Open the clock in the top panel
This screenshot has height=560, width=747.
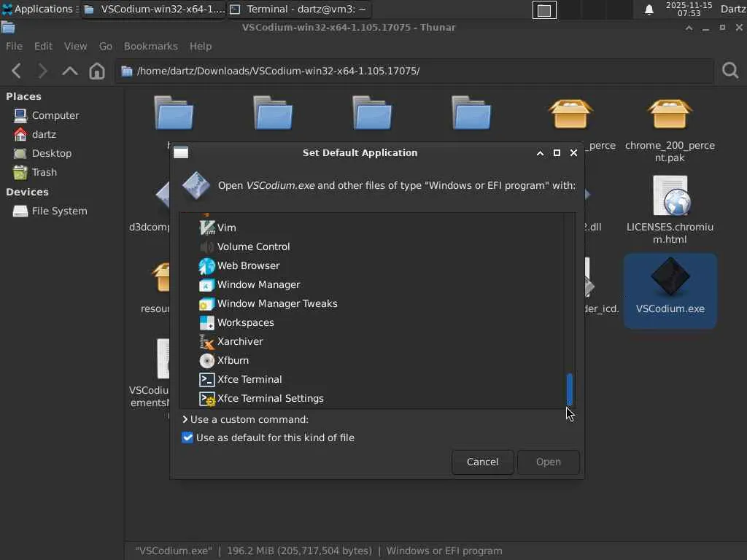[689, 9]
